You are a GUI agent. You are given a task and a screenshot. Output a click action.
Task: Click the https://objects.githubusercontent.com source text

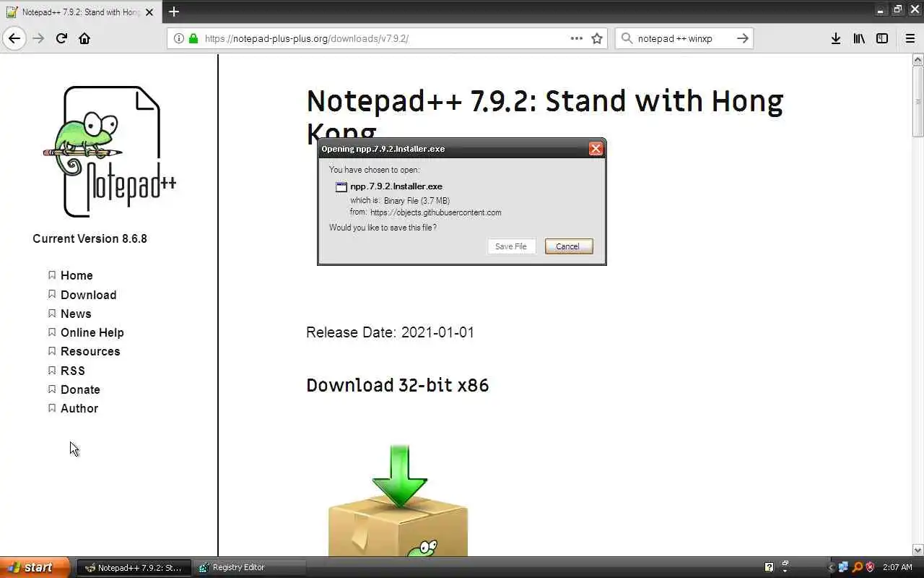tap(435, 212)
